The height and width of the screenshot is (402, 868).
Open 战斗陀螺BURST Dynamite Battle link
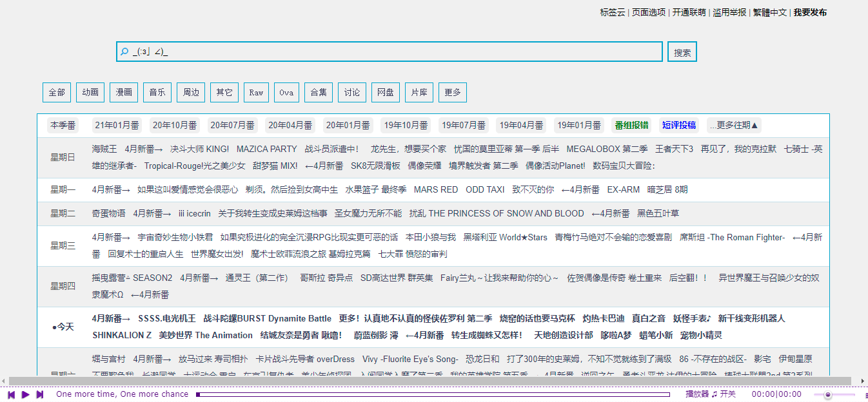(267, 318)
